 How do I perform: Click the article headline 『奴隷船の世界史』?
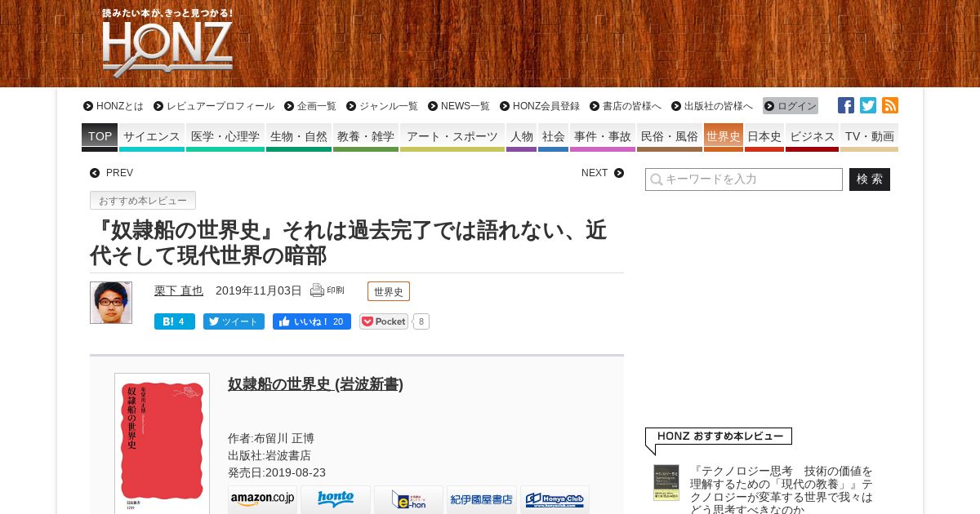(x=349, y=243)
